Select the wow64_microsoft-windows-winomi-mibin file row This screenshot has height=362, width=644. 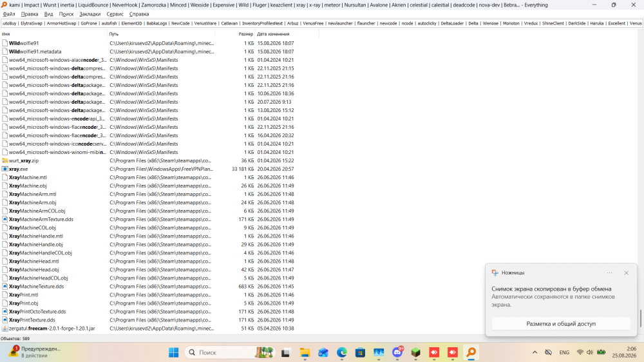pyautogui.click(x=159, y=152)
